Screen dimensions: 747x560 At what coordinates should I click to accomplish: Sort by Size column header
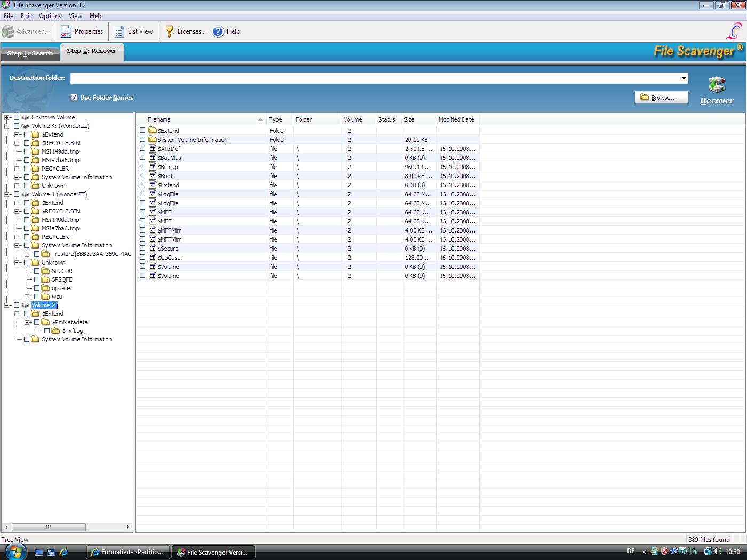point(419,119)
